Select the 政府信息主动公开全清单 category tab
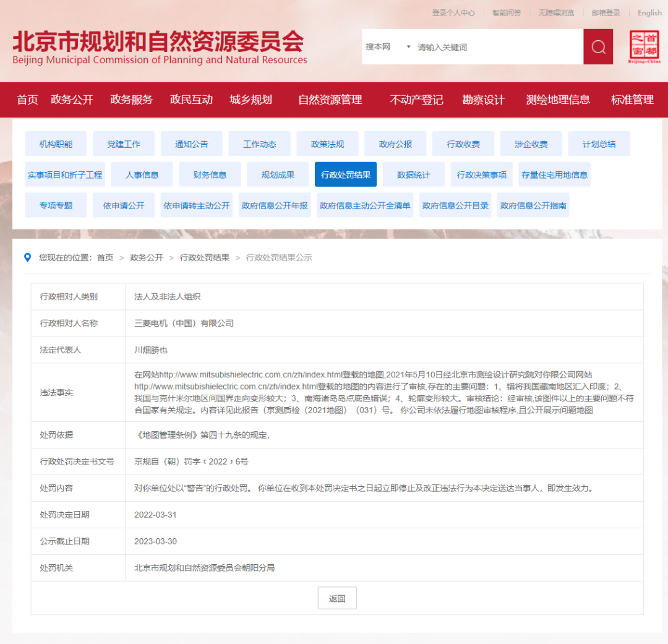Image resolution: width=668 pixels, height=644 pixels. (365, 205)
